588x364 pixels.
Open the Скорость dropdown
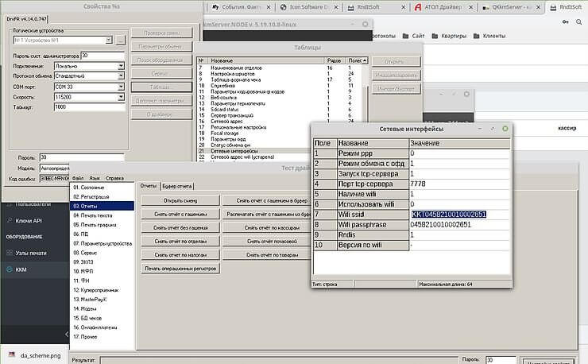click(121, 97)
